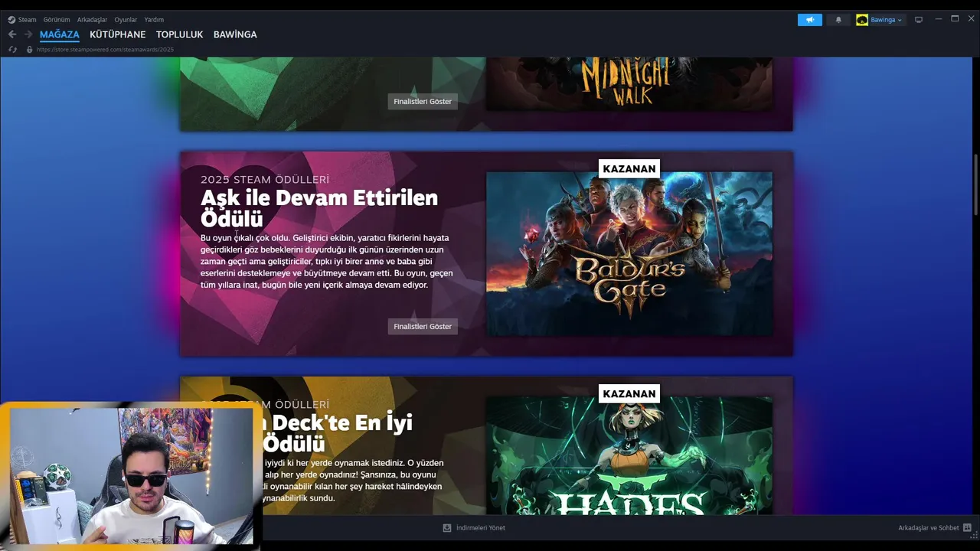Open the announcements megaphone button
Viewport: 980px width, 551px height.
click(x=810, y=20)
